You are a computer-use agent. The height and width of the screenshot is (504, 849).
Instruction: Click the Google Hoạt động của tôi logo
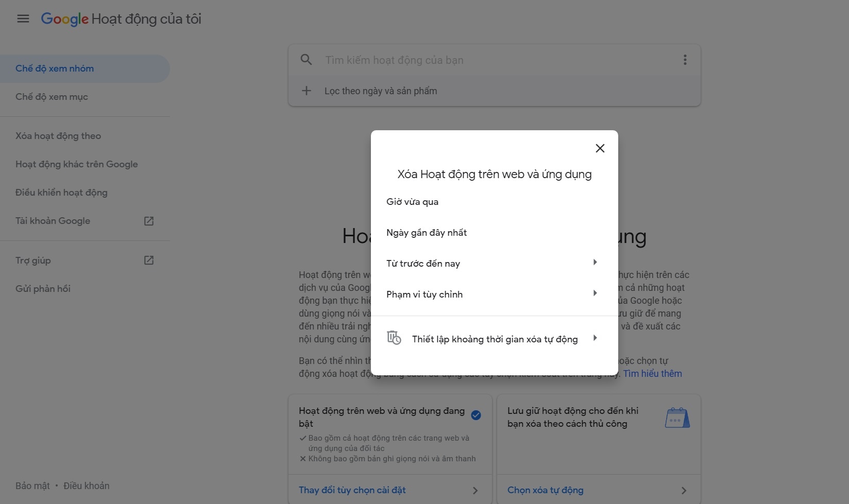tap(121, 19)
